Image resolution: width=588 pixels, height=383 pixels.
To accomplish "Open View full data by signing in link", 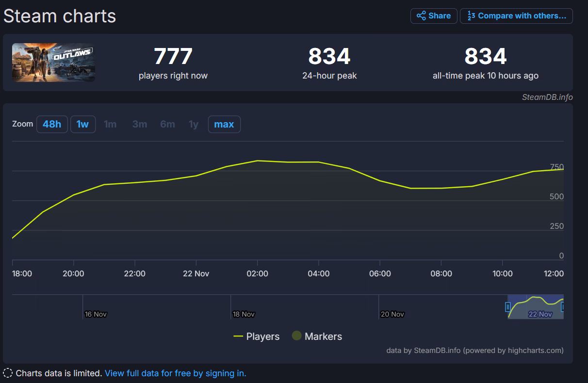I will (176, 373).
